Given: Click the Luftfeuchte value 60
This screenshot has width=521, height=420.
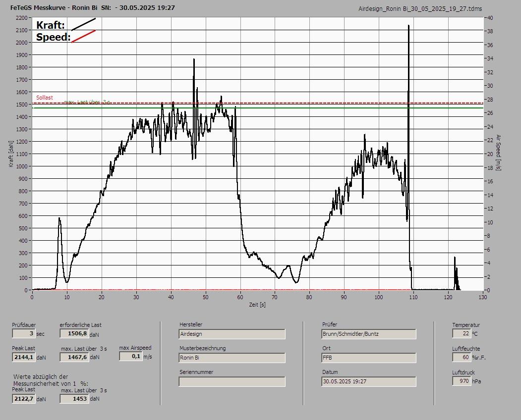Looking at the screenshot, I should coord(462,357).
